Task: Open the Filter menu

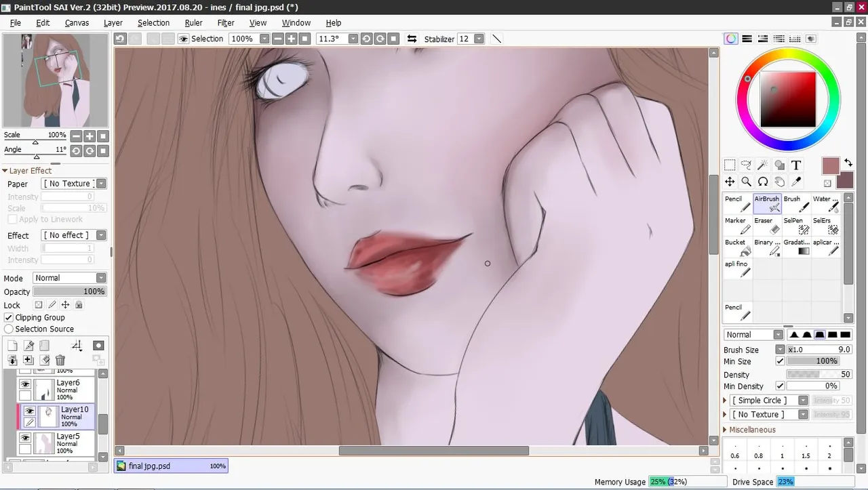Action: 226,22
